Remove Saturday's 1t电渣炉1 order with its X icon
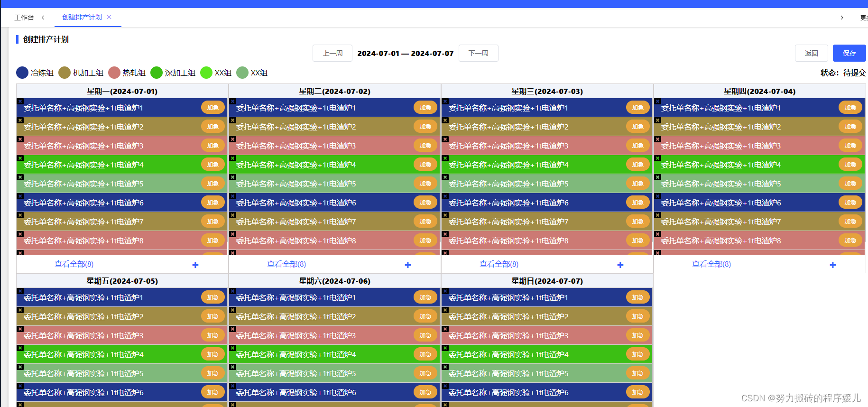868x407 pixels. point(232,291)
